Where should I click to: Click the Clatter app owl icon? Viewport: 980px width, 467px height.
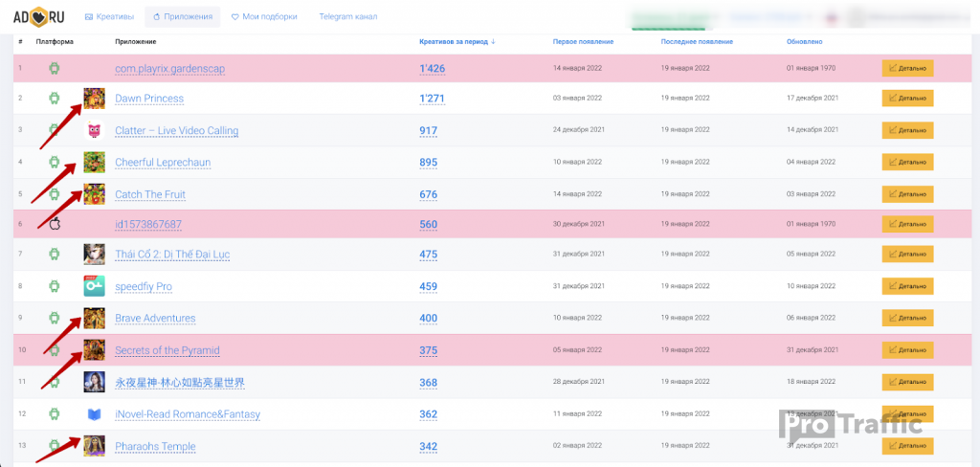[x=94, y=130]
